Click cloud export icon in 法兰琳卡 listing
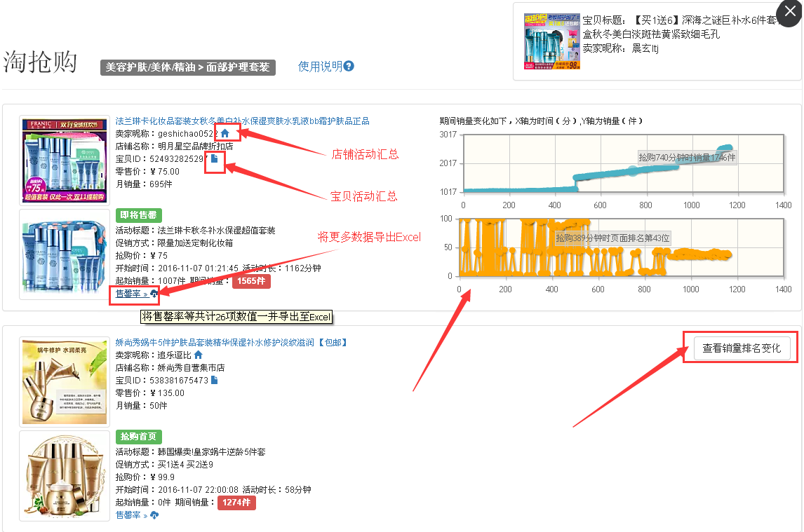 [x=154, y=294]
